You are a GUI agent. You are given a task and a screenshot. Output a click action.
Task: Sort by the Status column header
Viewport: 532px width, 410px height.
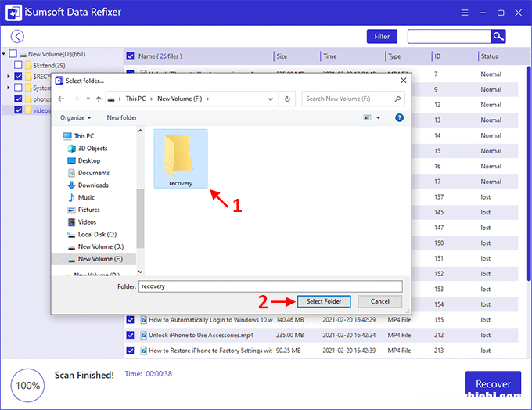[x=489, y=56]
